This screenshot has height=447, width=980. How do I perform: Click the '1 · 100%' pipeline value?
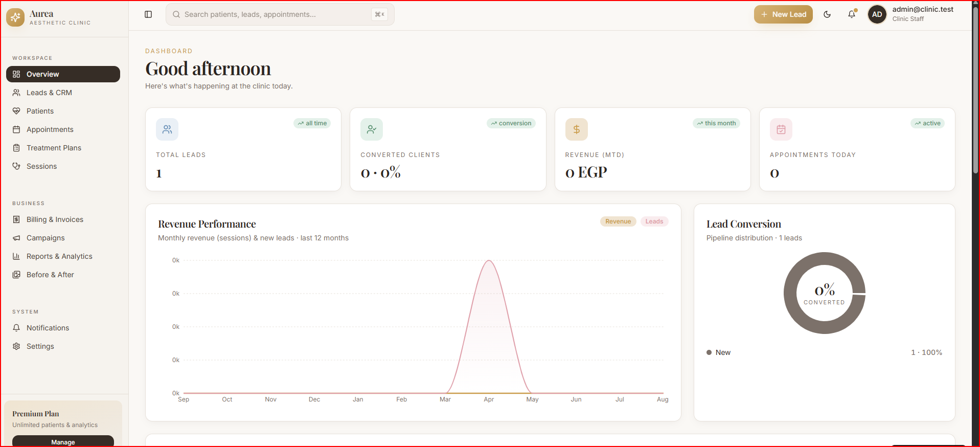click(x=926, y=352)
